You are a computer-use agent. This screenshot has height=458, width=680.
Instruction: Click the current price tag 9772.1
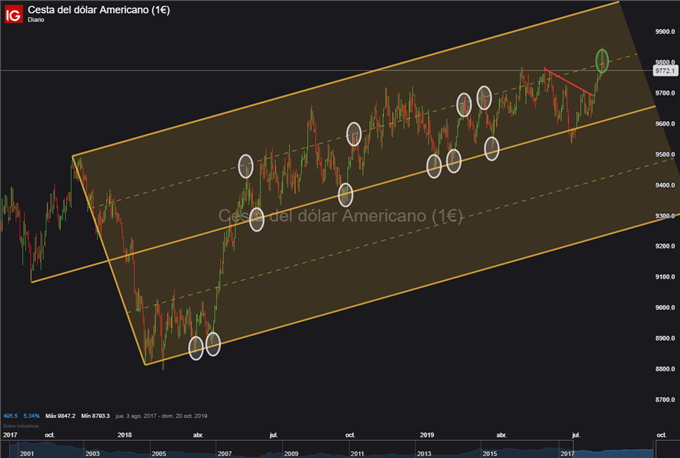click(x=665, y=71)
